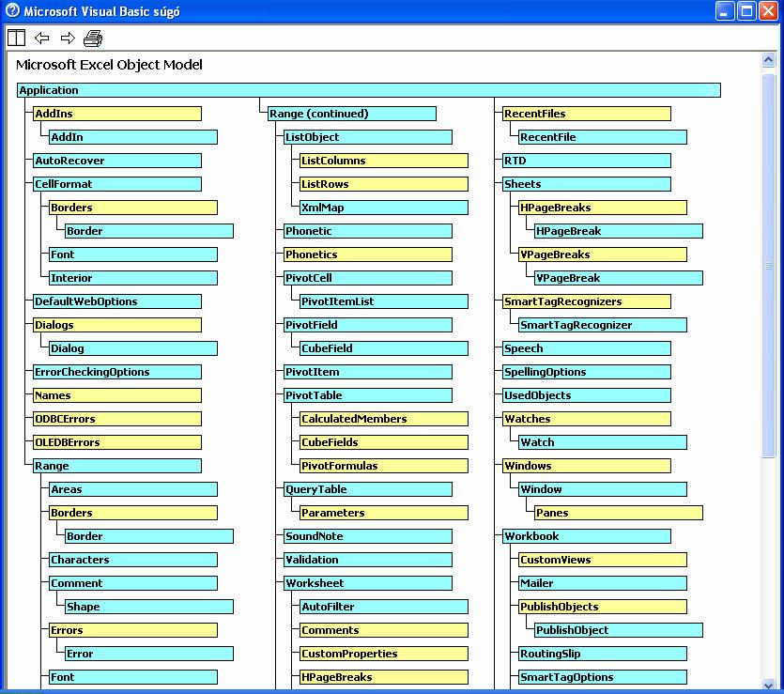Open the Dialogs collection link
The height and width of the screenshot is (694, 784).
coord(117,325)
